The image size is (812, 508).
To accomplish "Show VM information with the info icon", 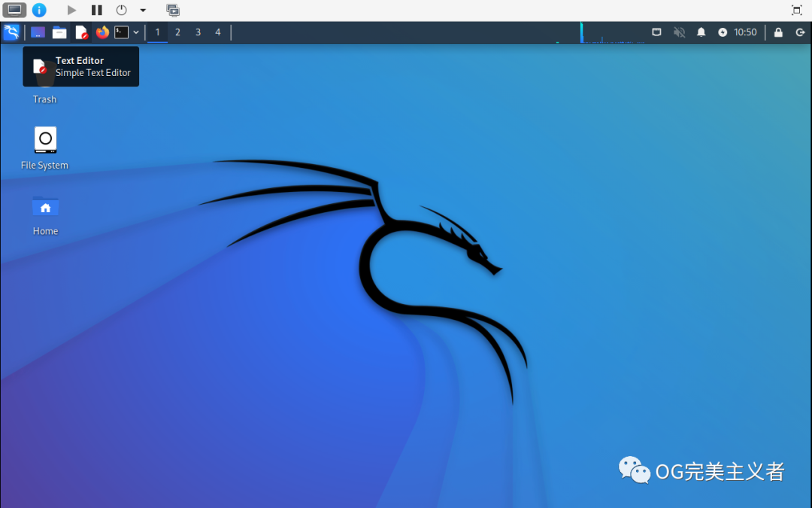I will [x=39, y=10].
